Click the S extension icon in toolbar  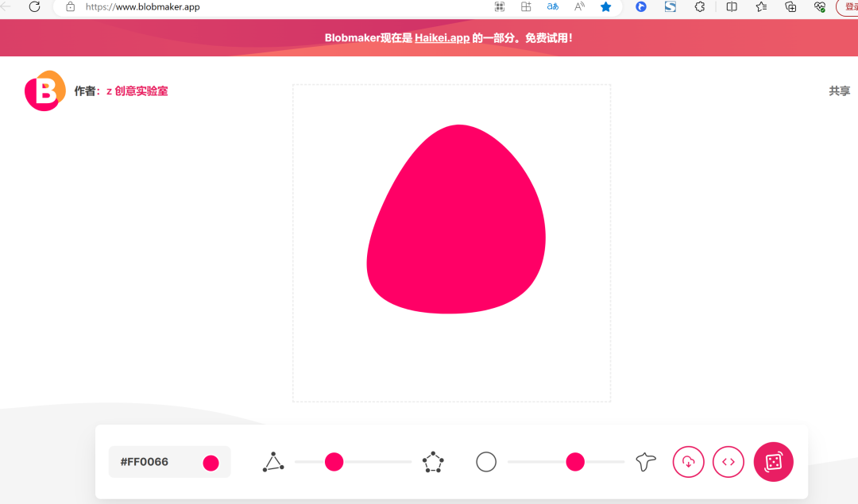[671, 6]
